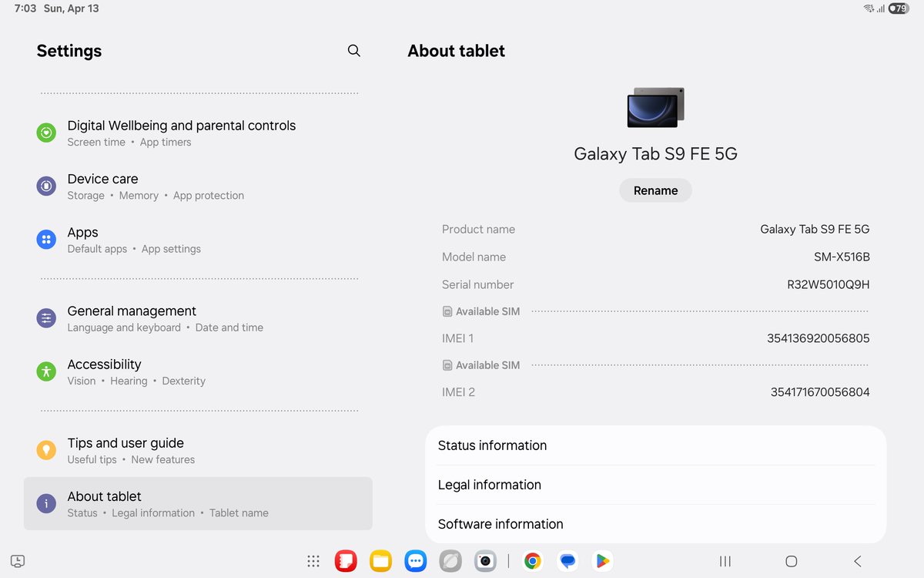The width and height of the screenshot is (924, 578).
Task: Launch Chrome from the taskbar
Action: point(532,561)
